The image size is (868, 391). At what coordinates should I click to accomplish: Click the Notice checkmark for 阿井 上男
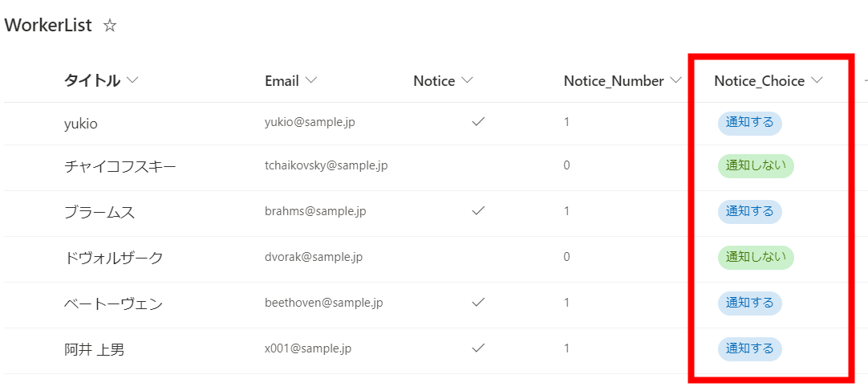(x=479, y=348)
